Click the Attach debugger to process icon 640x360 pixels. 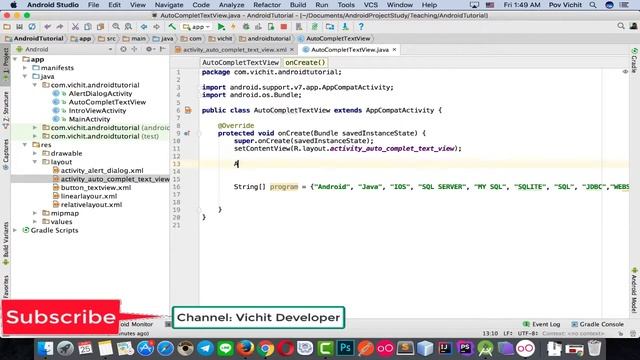[x=271, y=27]
